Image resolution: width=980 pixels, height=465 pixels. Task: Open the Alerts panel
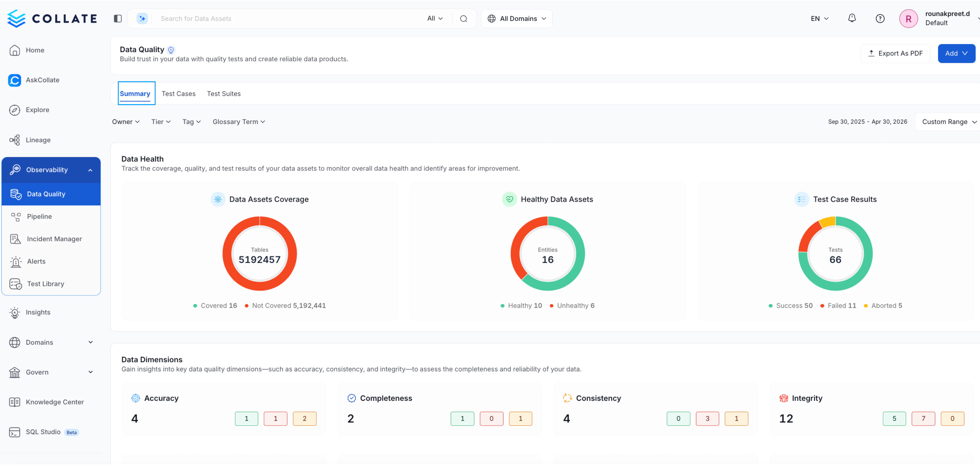coord(37,261)
